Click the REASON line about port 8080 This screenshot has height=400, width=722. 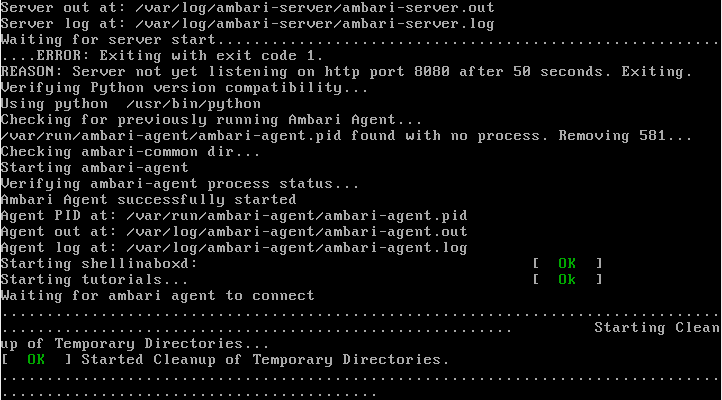click(x=346, y=71)
